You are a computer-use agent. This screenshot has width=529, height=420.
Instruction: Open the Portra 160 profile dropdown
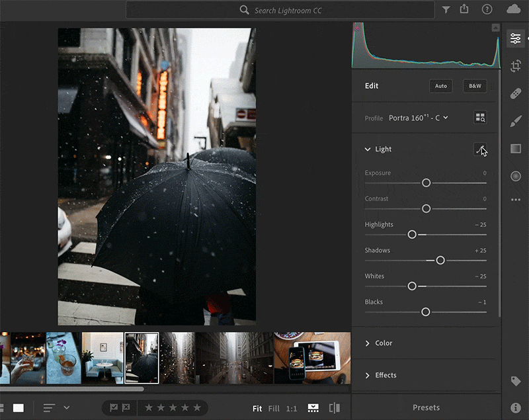(x=418, y=118)
